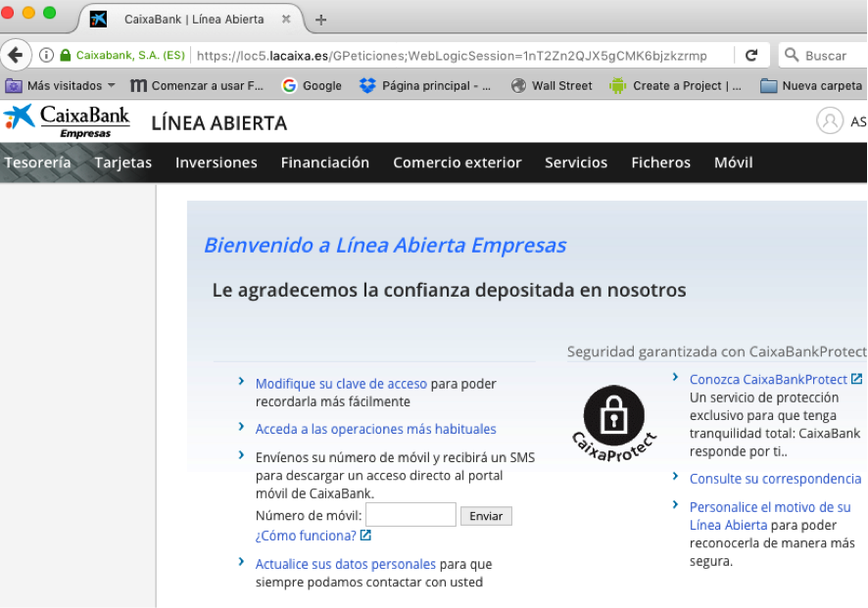Click the Enviar button
Viewport: 868px width, 608px height.
tap(486, 516)
